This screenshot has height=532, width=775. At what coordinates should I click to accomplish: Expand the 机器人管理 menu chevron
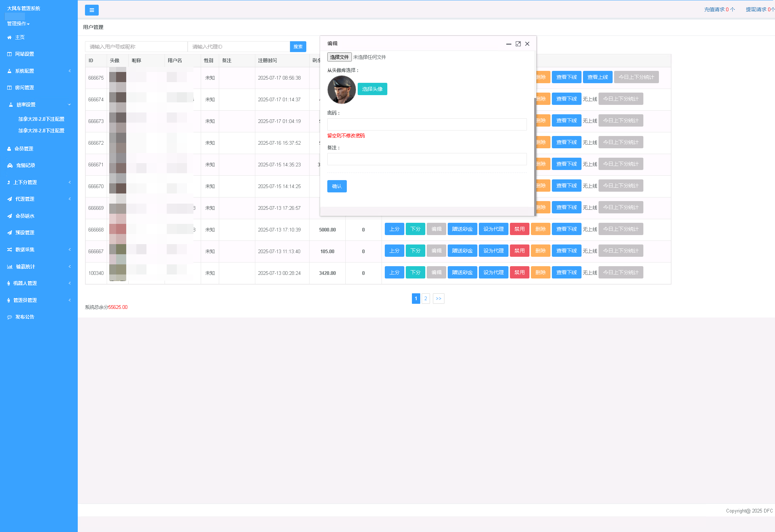point(69,283)
